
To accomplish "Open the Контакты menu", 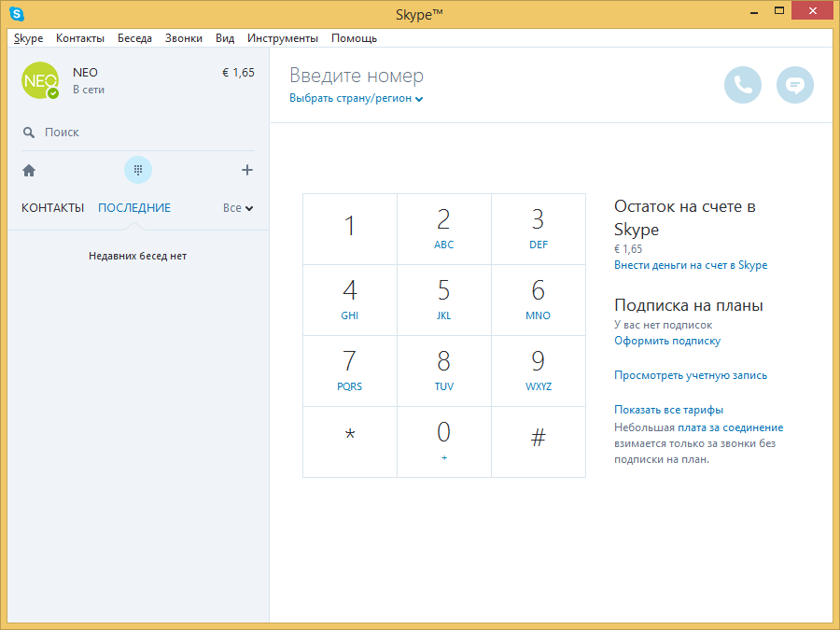I will (x=80, y=38).
